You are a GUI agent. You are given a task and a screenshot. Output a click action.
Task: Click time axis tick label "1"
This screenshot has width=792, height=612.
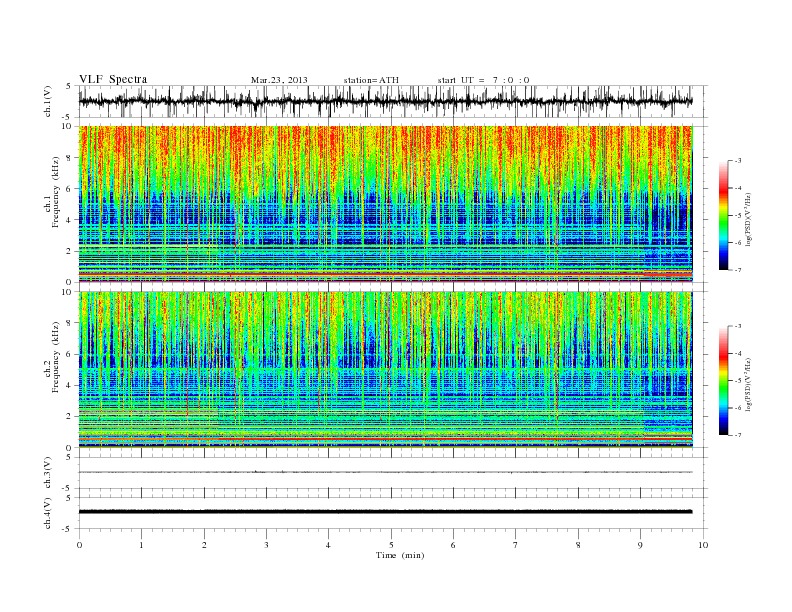(x=141, y=545)
